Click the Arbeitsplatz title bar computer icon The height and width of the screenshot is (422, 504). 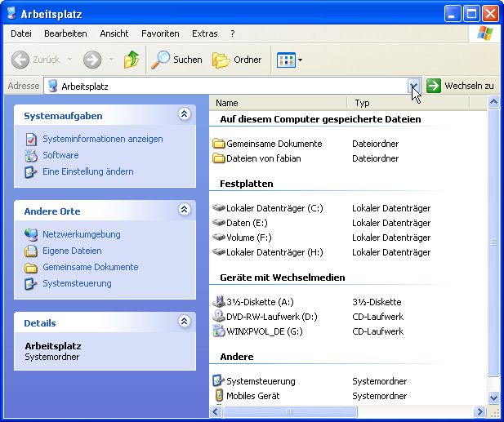12,14
